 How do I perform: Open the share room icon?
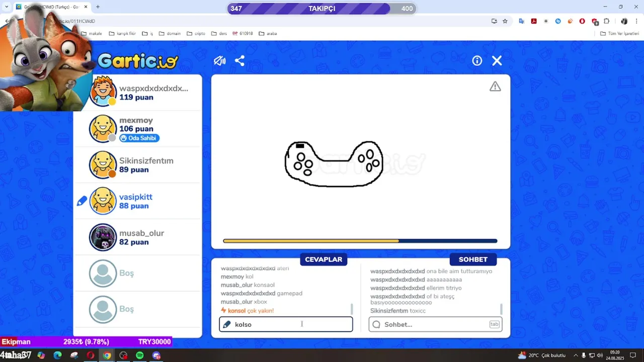239,61
